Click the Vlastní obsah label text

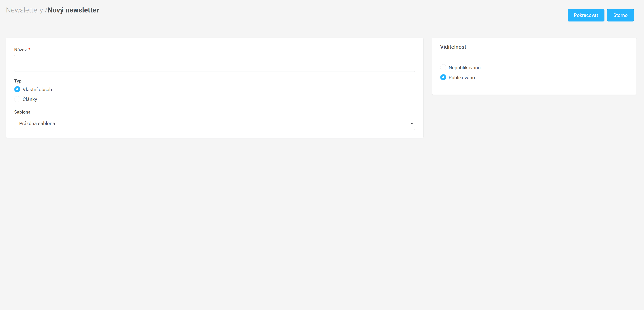click(37, 89)
